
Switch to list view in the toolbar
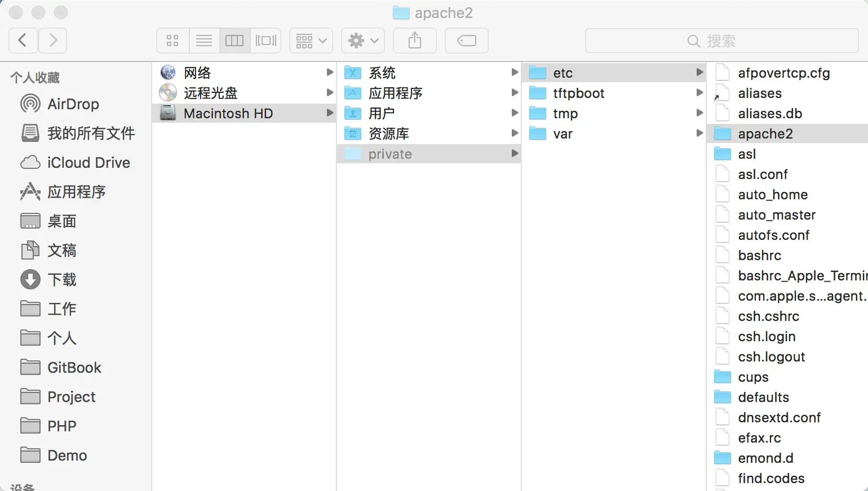pyautogui.click(x=204, y=40)
